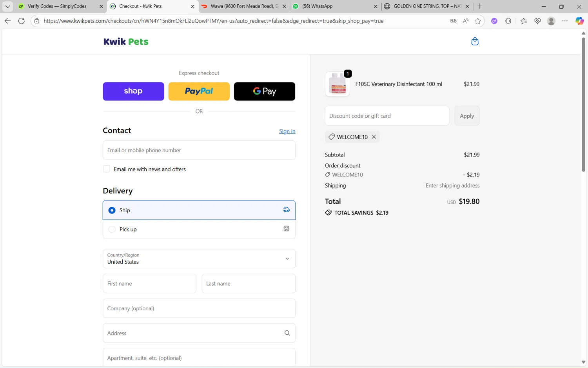Pay with Google Pay button
The width and height of the screenshot is (588, 368).
coord(265,91)
